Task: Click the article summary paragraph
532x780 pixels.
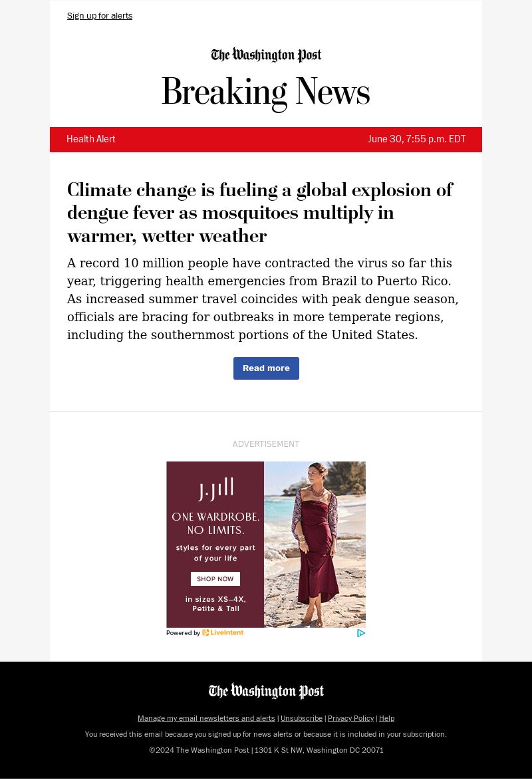Action: pos(263,299)
